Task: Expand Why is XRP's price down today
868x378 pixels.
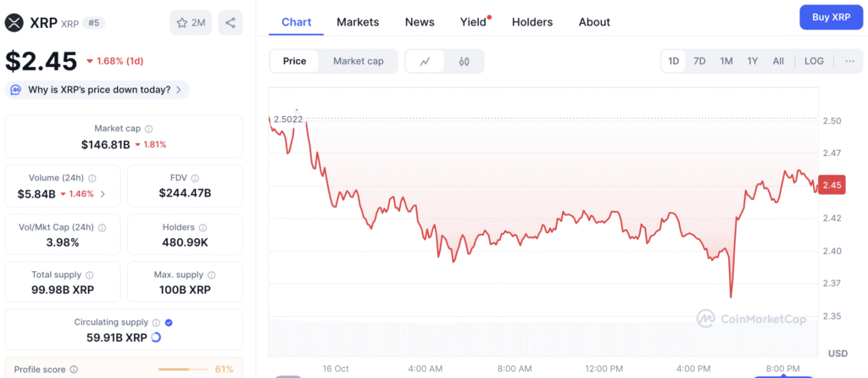Action: tap(97, 90)
